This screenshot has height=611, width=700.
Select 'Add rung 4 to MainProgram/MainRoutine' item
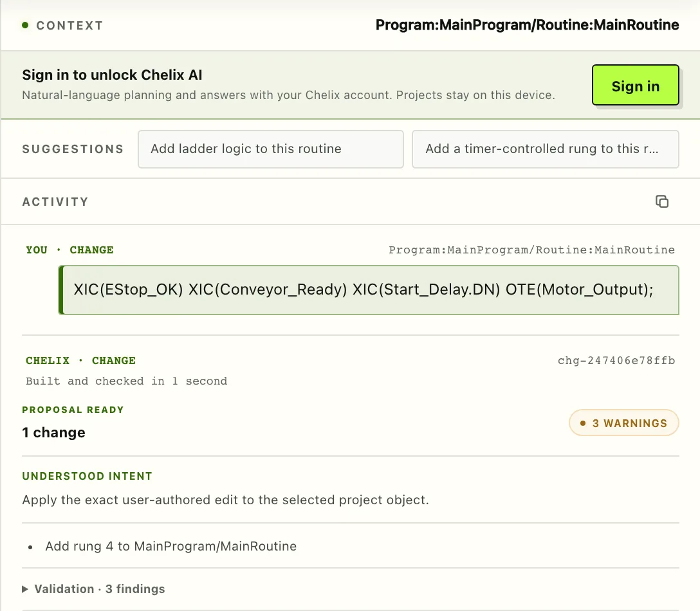[170, 546]
